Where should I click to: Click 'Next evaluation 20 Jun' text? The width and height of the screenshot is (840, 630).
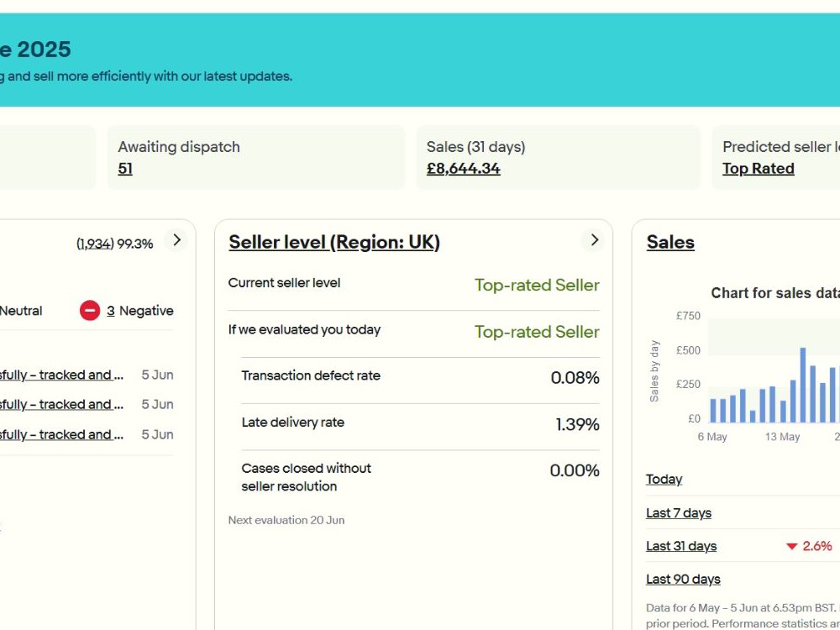286,520
